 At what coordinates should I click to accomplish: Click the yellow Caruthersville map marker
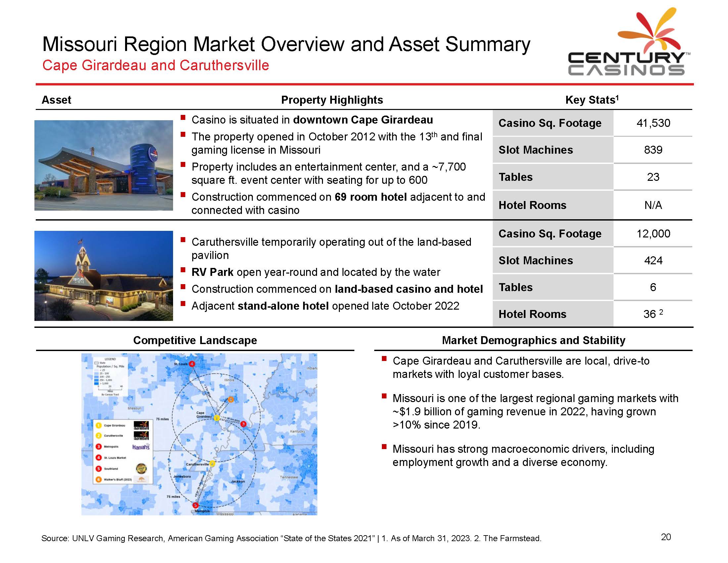[x=212, y=464]
